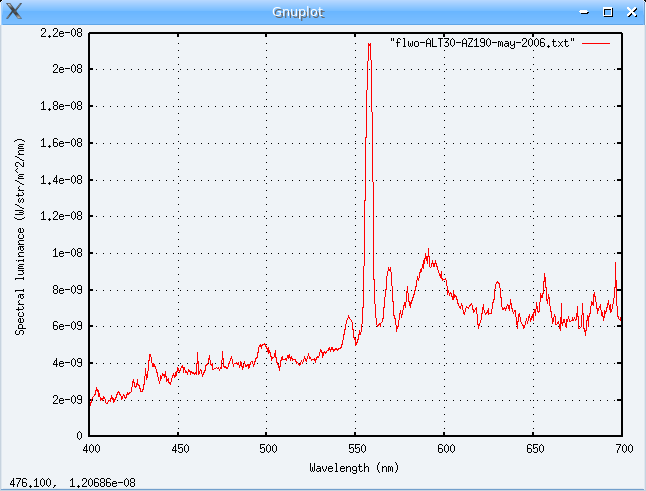Image resolution: width=646 pixels, height=491 pixels.
Task: Close the Gnuplot window
Action: coord(629,12)
